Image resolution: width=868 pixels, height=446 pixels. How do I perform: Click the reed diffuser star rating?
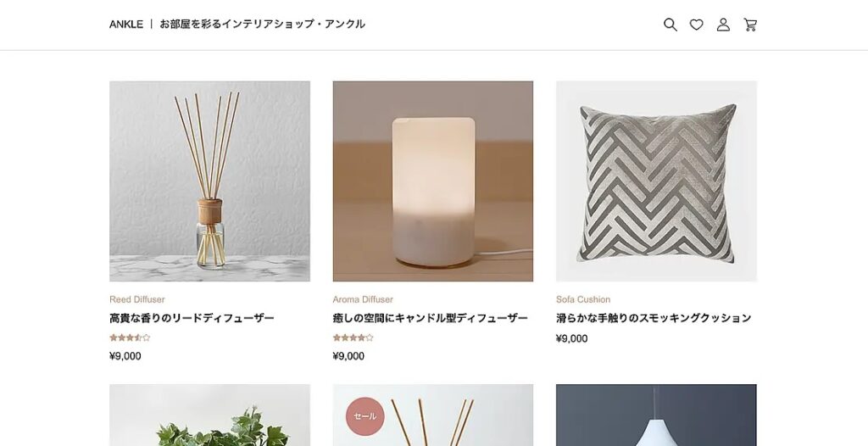click(x=130, y=337)
